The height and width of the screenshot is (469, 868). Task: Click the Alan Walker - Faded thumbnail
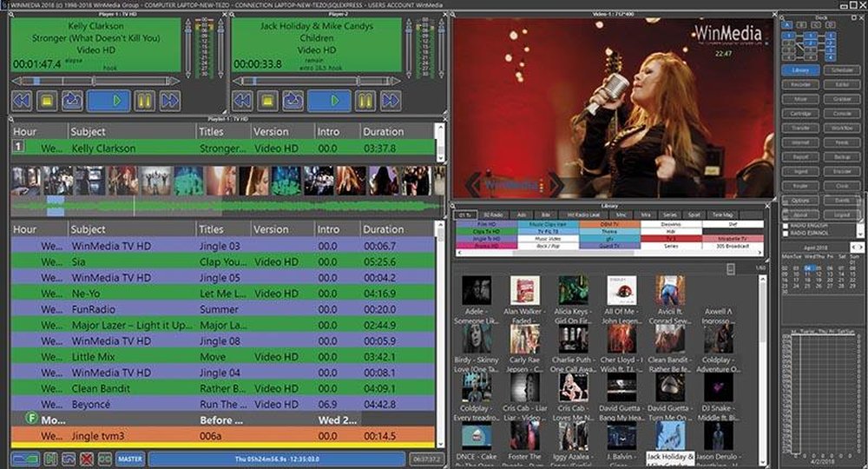point(524,291)
